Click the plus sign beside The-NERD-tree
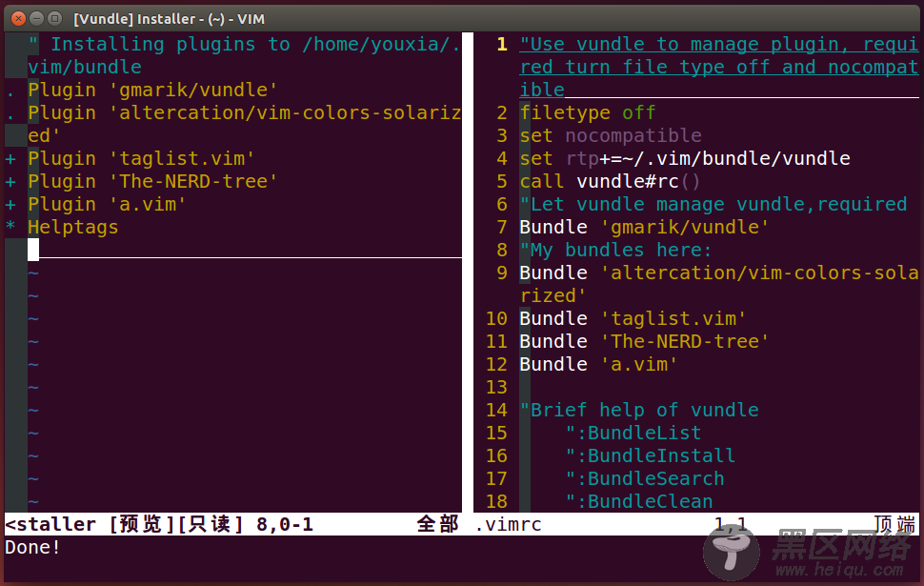This screenshot has width=924, height=586. [10, 182]
